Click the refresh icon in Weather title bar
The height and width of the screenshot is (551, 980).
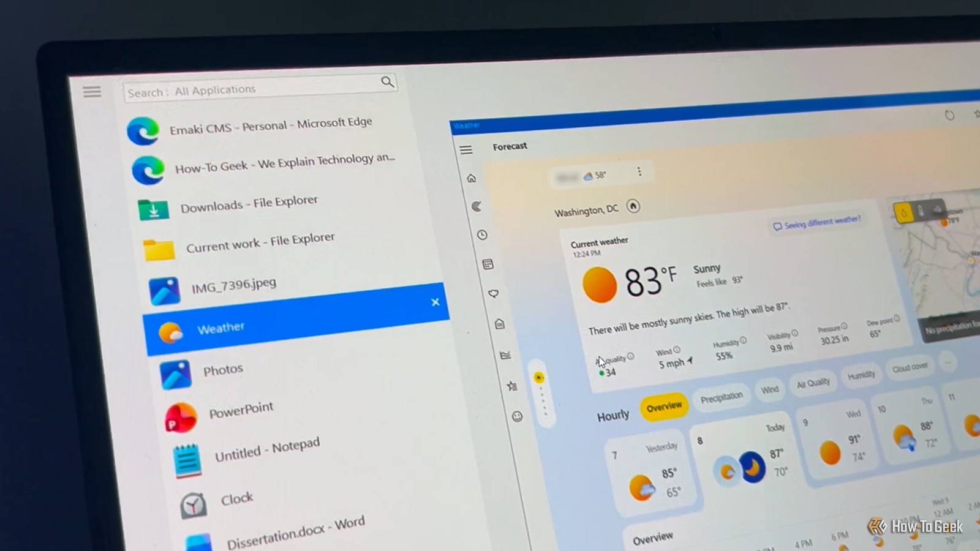tap(949, 115)
